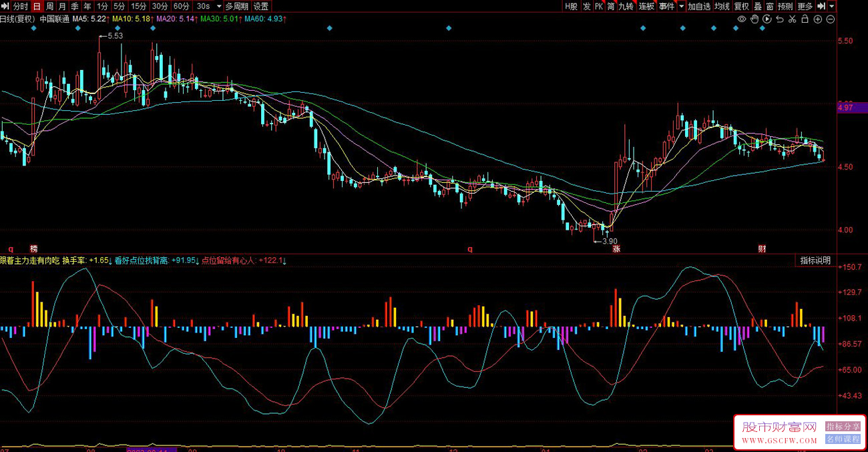
Task: Toggle the eye visibility icon
Action: (x=742, y=19)
